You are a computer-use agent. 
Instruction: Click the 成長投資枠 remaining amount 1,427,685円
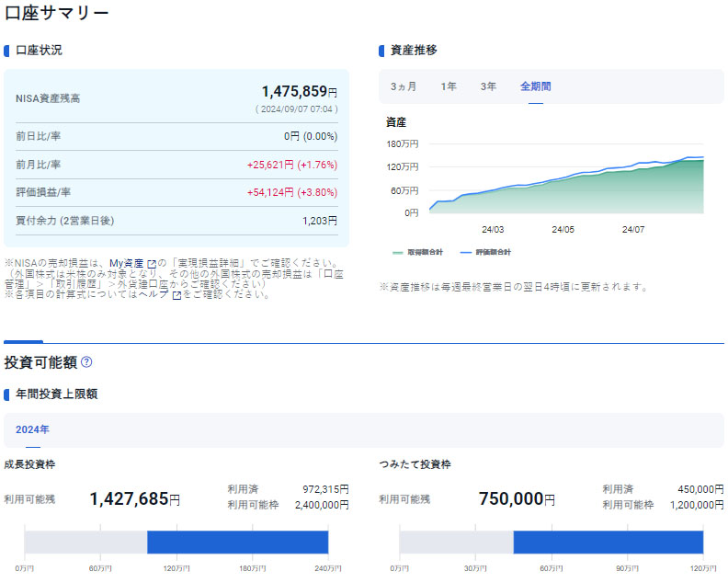click(x=134, y=499)
